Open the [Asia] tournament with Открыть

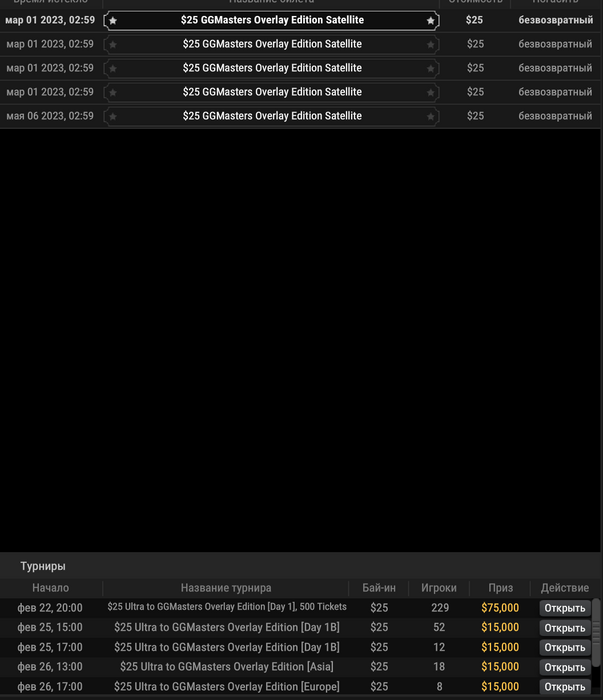(565, 667)
